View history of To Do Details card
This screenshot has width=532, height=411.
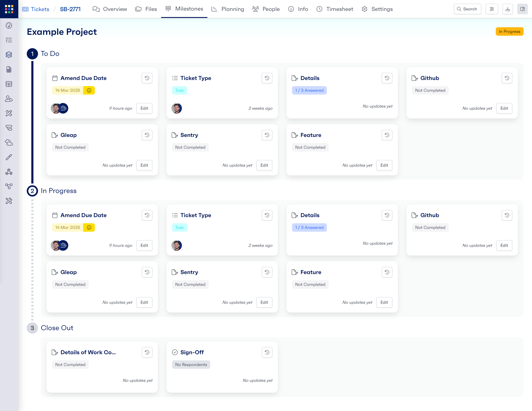pos(387,78)
